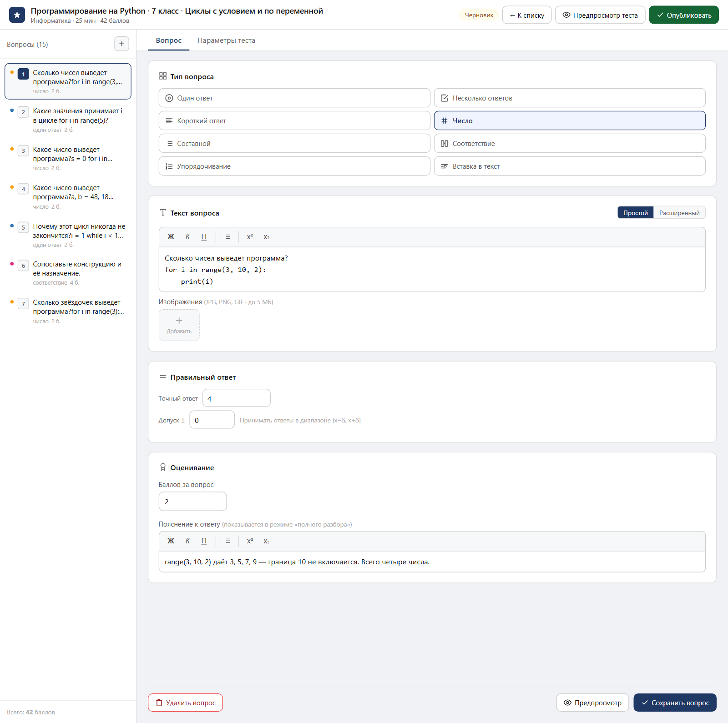The image size is (728, 723).
Task: Apply bold in question text toolbar
Action: (x=171, y=237)
